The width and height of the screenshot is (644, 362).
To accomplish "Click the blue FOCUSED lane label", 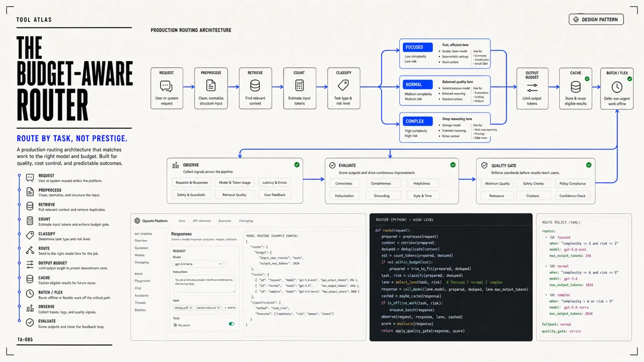I will 418,47.
